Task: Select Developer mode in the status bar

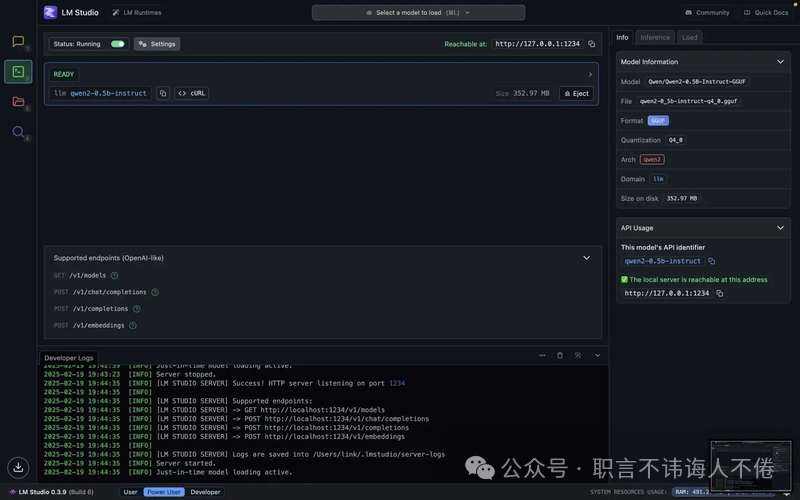Action: 205,492
